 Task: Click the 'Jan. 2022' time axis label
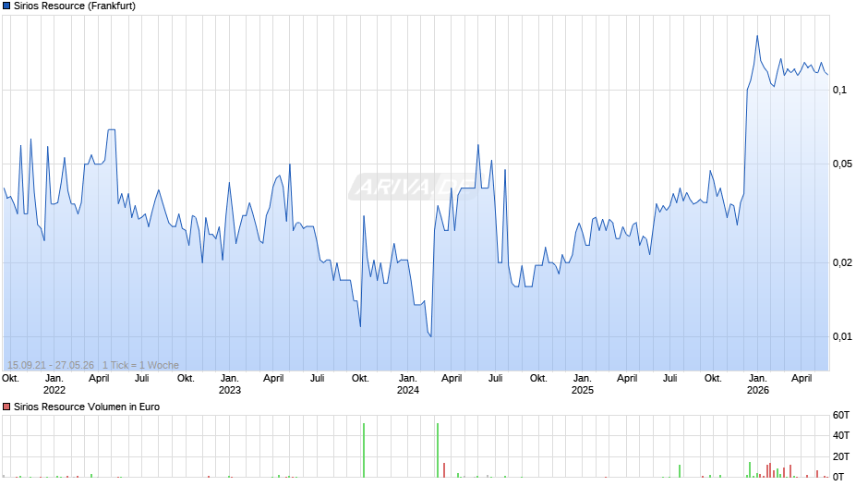pyautogui.click(x=54, y=384)
